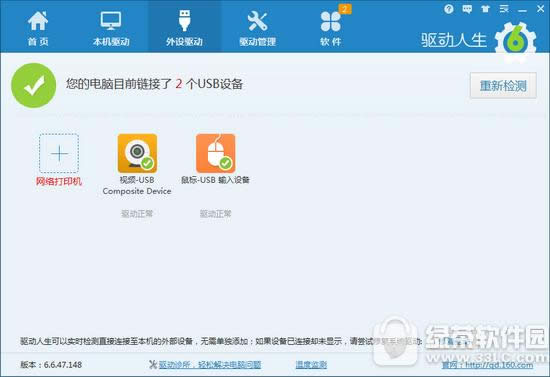
Task: Open the 驱动诊所 link
Action: [210, 365]
